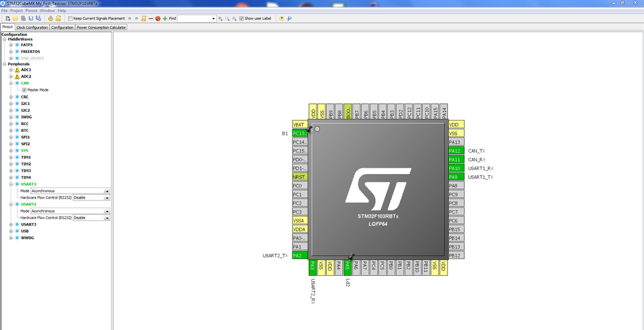644x330 pixels.
Task: Toggle the Show user Label checkbox
Action: pos(242,19)
